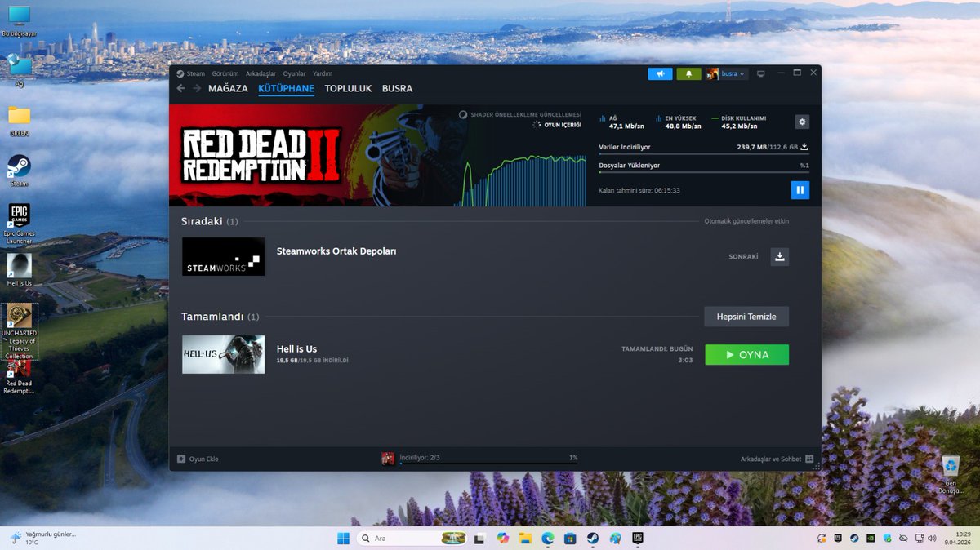Click the Veriler İndiriliyor progress bar
The width and height of the screenshot is (980, 550).
point(704,154)
